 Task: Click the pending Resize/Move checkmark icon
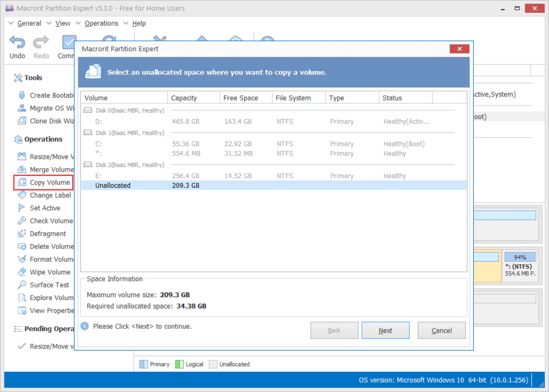pos(22,346)
